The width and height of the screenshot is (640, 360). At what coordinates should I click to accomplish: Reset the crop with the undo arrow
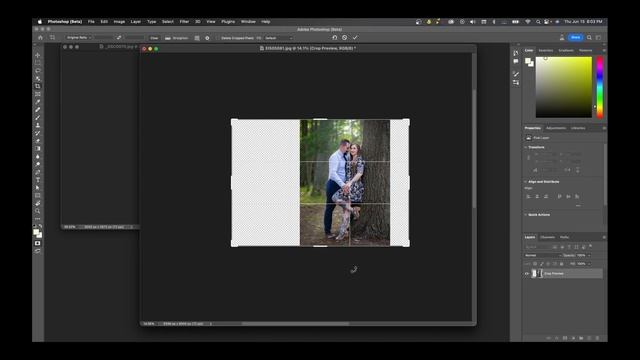[x=335, y=38]
